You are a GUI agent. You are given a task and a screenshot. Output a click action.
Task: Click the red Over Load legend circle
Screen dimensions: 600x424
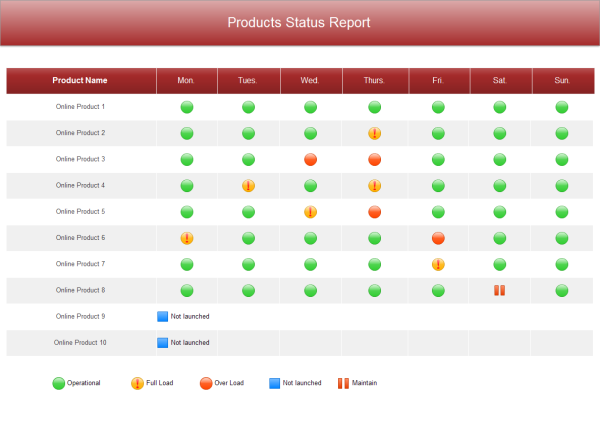[x=206, y=383]
